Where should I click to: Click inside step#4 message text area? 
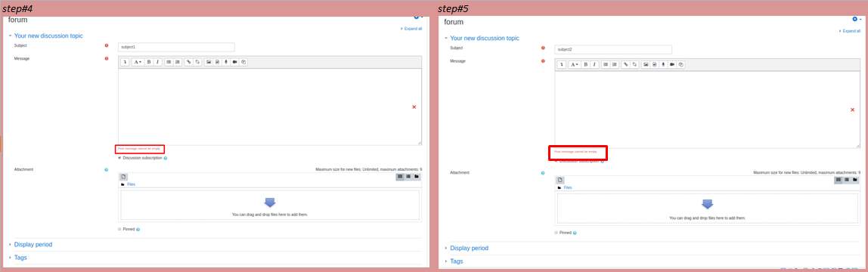270,107
